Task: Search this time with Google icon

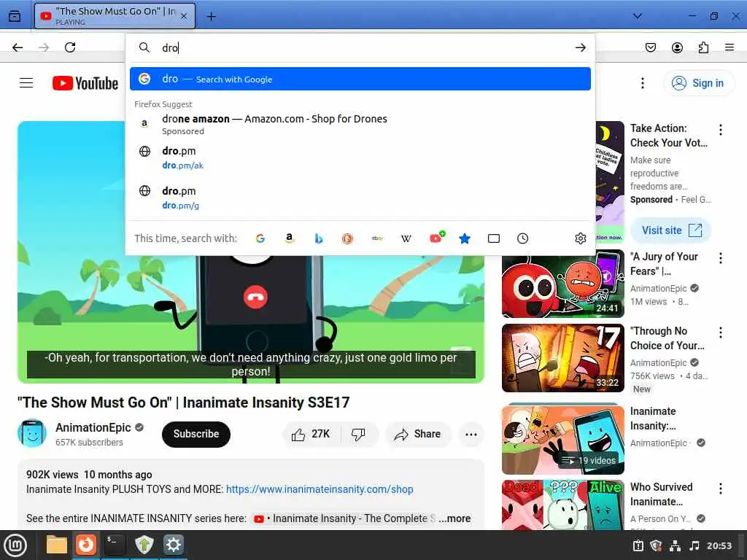Action: coord(260,238)
